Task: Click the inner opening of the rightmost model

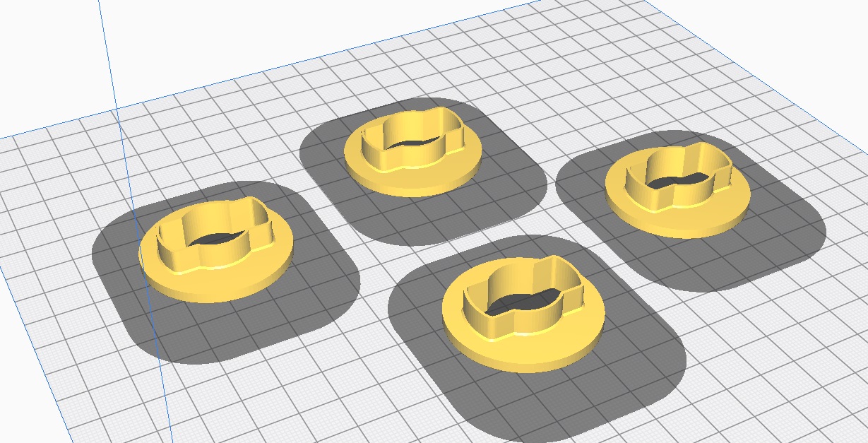Action: coord(677,182)
